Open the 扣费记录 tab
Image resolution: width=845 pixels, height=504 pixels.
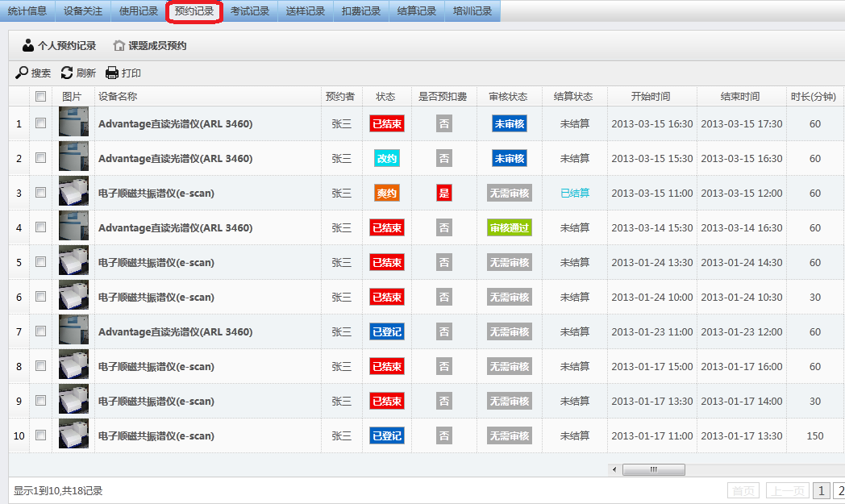click(x=360, y=11)
